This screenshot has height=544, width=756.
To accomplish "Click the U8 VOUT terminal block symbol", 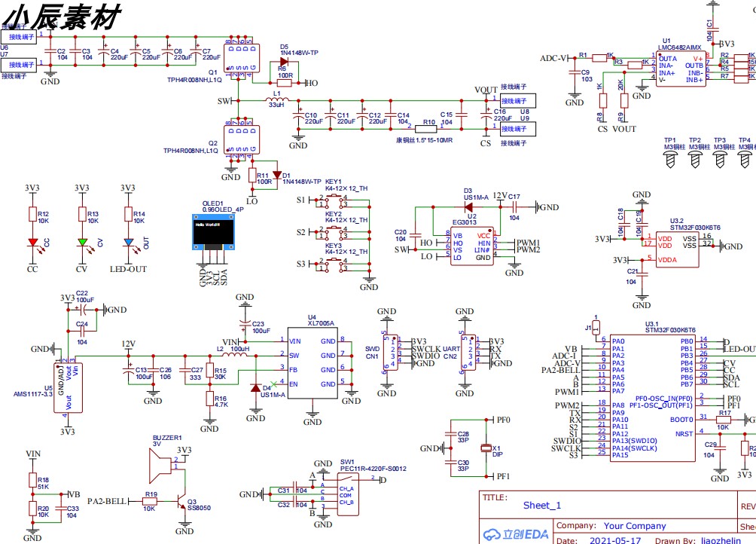I will click(518, 101).
